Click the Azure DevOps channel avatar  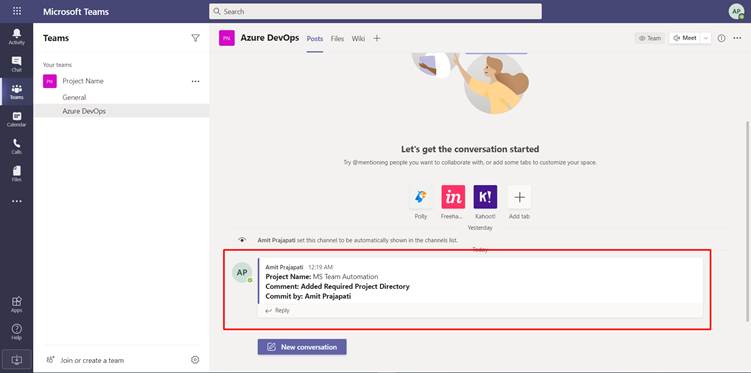click(227, 38)
